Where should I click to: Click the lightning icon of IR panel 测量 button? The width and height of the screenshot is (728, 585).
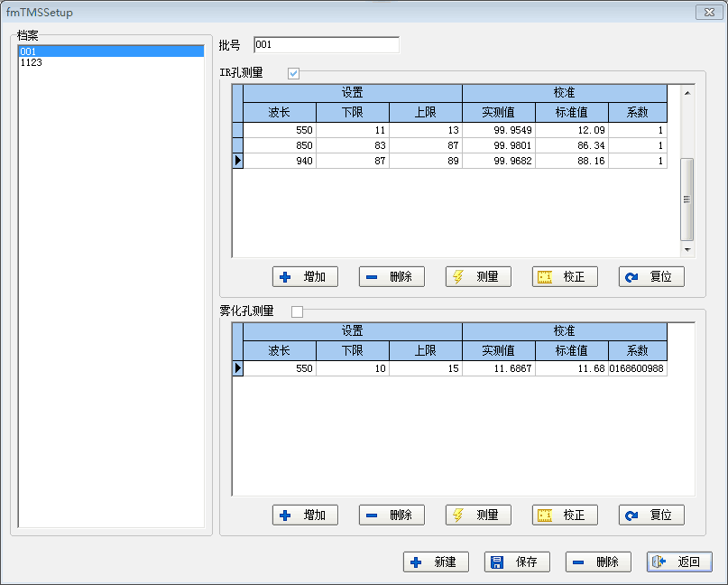pos(458,277)
